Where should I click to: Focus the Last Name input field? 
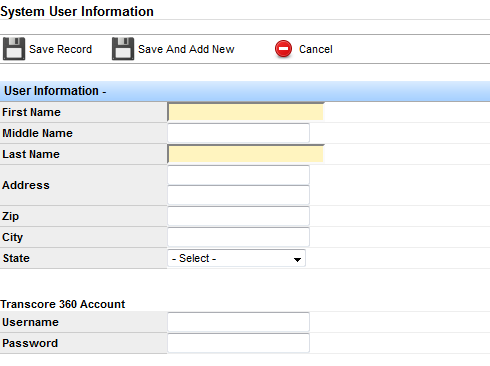[246, 154]
